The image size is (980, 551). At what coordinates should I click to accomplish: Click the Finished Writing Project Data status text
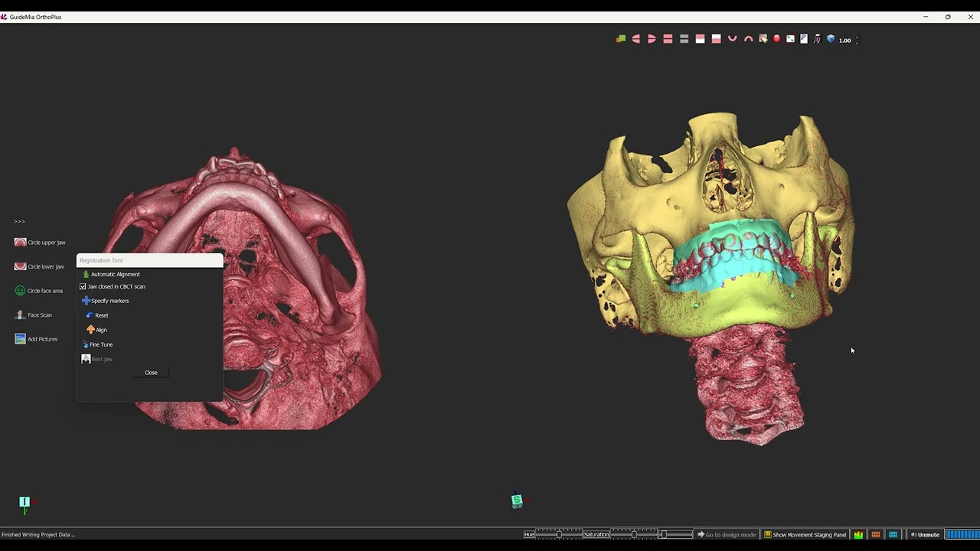click(x=38, y=534)
